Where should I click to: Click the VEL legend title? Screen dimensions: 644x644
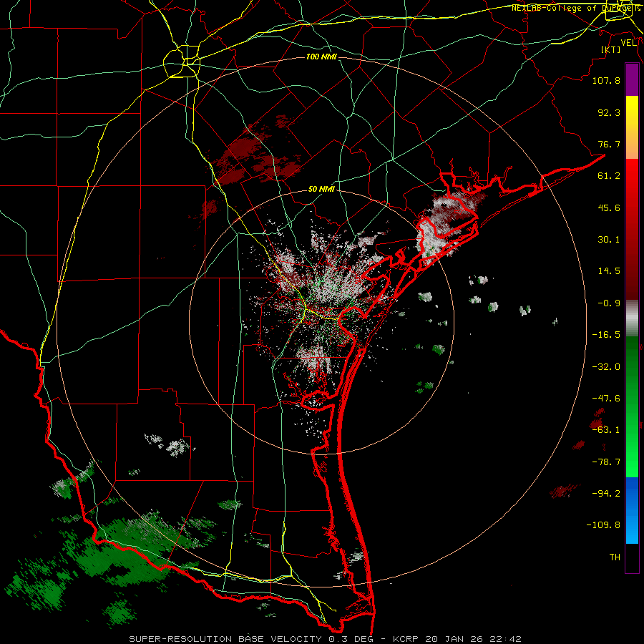[629, 43]
